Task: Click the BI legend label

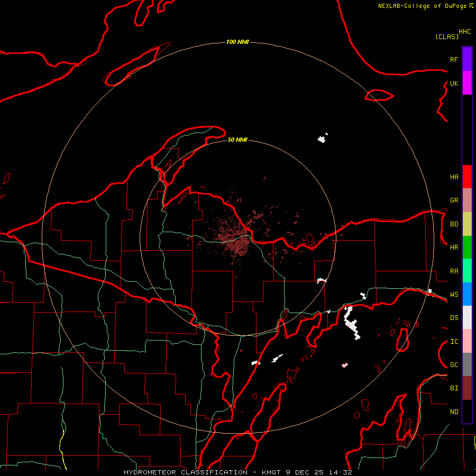Action: click(x=454, y=388)
